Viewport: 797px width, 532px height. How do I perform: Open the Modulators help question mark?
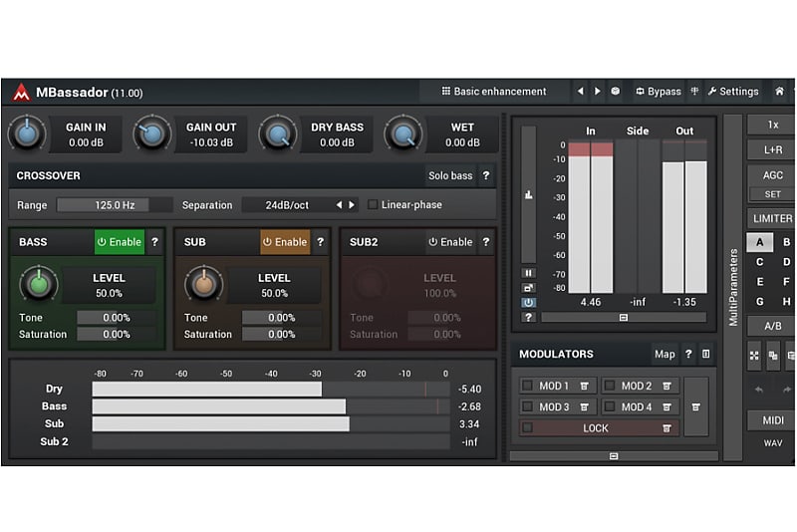(688, 354)
